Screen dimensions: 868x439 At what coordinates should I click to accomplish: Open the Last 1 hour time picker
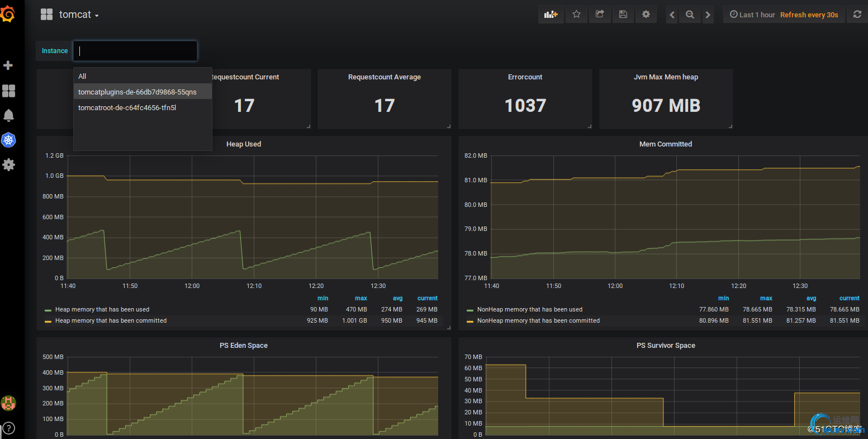752,15
